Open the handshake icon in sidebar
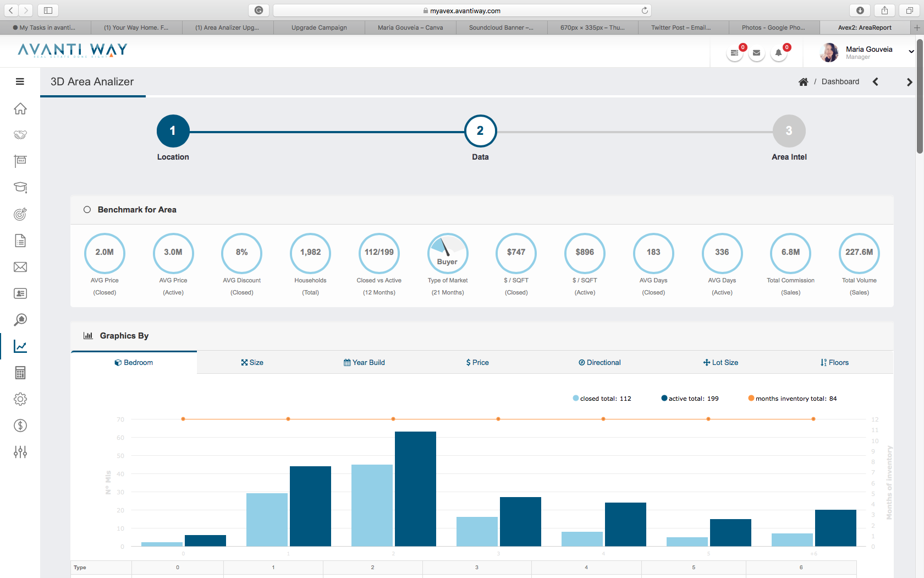Viewport: 924px width, 578px height. [x=20, y=135]
